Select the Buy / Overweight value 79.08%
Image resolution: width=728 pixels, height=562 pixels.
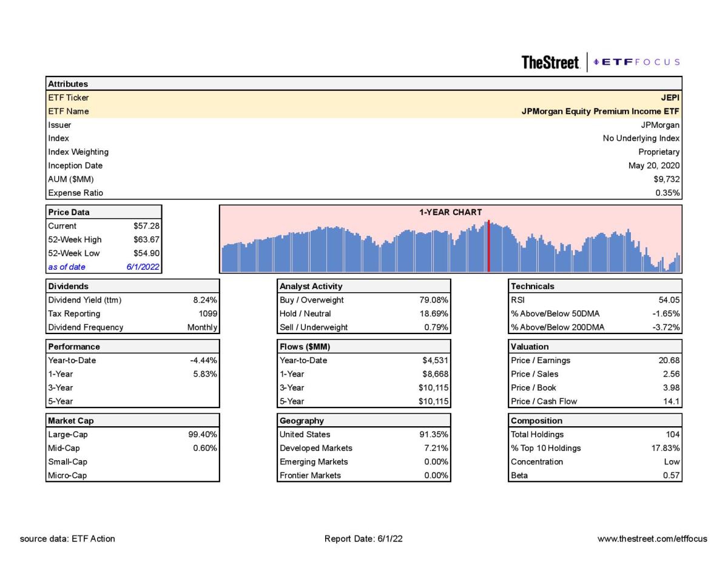pos(434,299)
